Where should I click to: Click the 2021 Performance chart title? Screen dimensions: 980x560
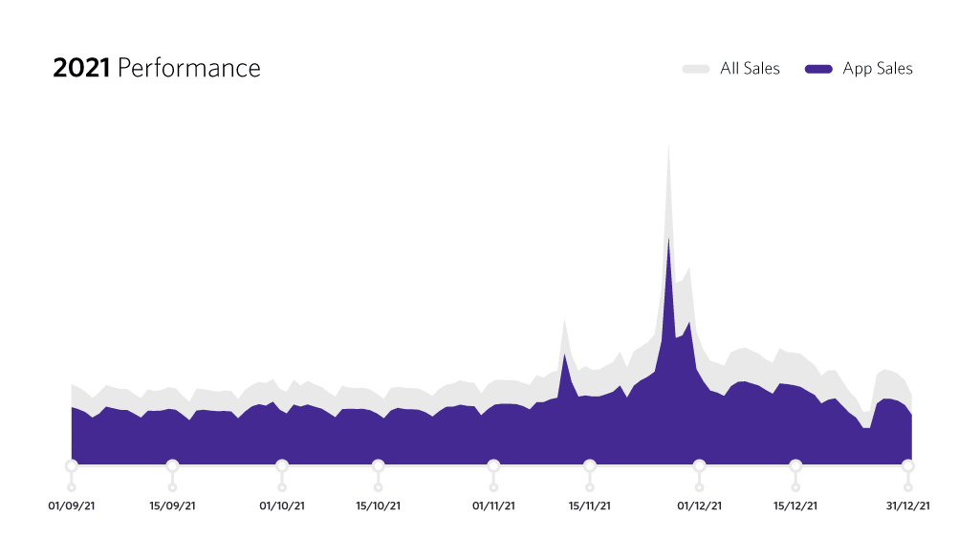click(157, 69)
